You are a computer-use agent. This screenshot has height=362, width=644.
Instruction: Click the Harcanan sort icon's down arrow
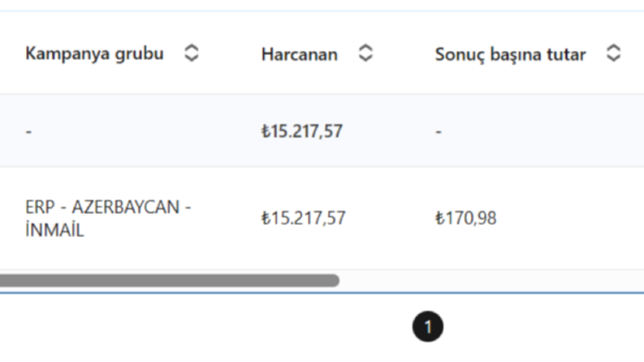click(x=365, y=58)
